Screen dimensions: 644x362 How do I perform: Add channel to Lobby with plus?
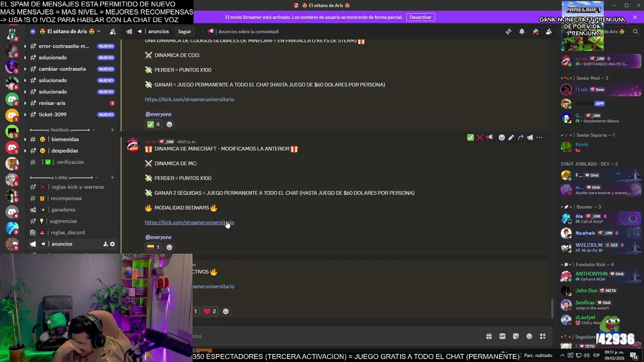click(x=112, y=177)
